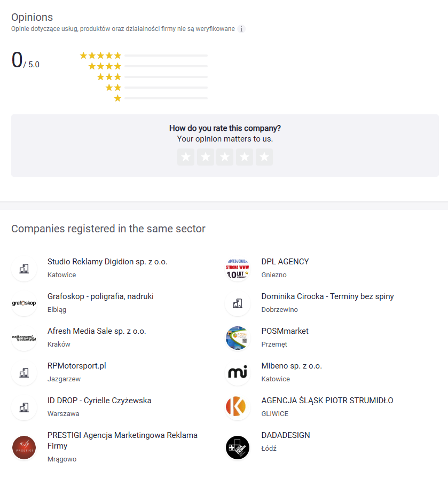The width and height of the screenshot is (448, 478).
Task: Open the POSMmarket company link
Action: click(285, 331)
